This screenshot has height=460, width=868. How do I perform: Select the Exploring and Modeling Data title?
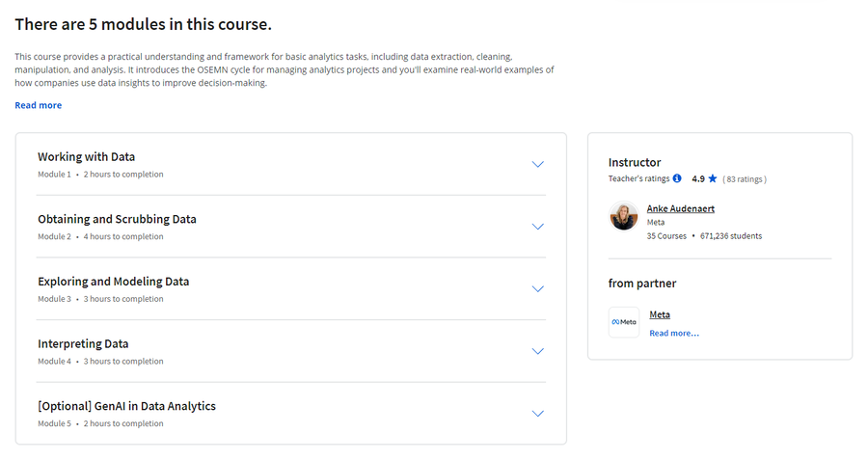click(x=114, y=282)
